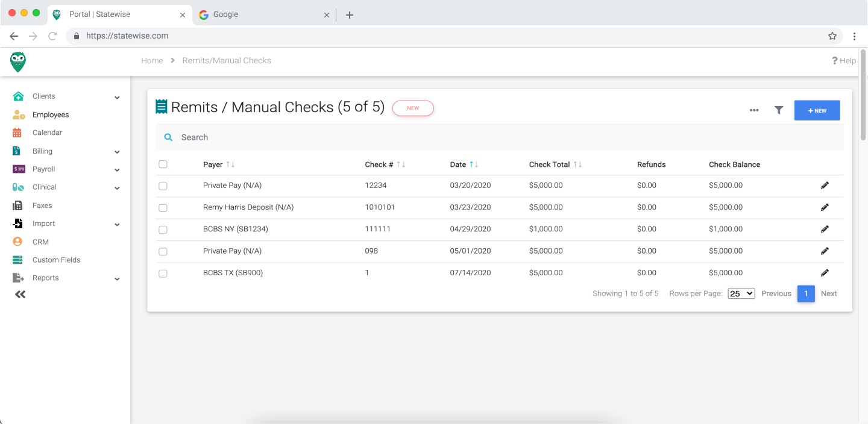The height and width of the screenshot is (424, 868).
Task: Open the browser three-dot menu
Action: [854, 36]
